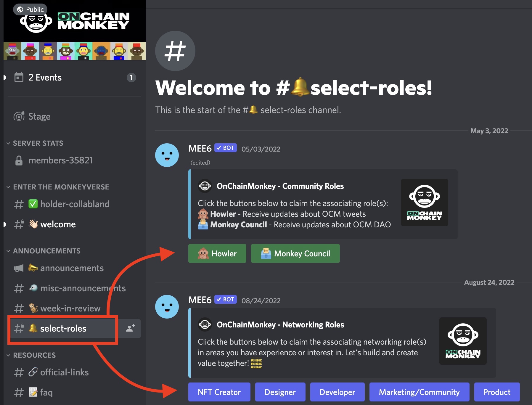Click the hash icon for faq
This screenshot has height=405, width=532.
click(x=19, y=393)
